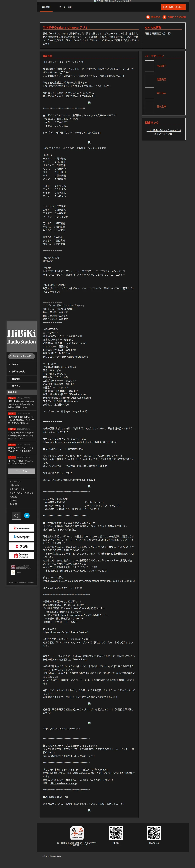
Task: Open the forms.gle submission link
Action: pos(65,632)
